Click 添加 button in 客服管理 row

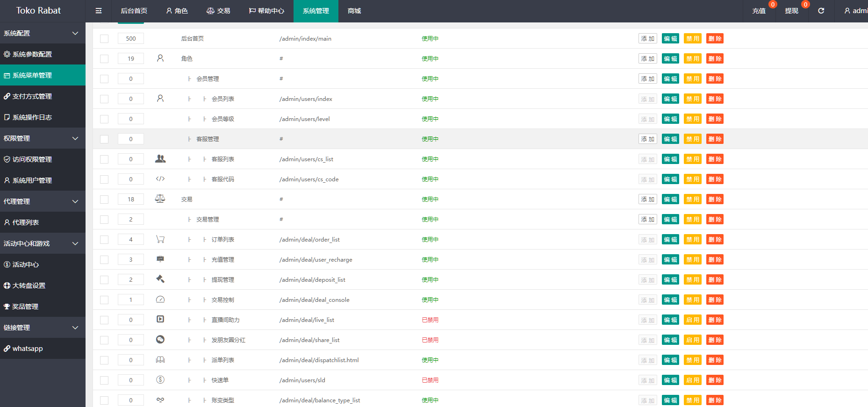coord(647,139)
